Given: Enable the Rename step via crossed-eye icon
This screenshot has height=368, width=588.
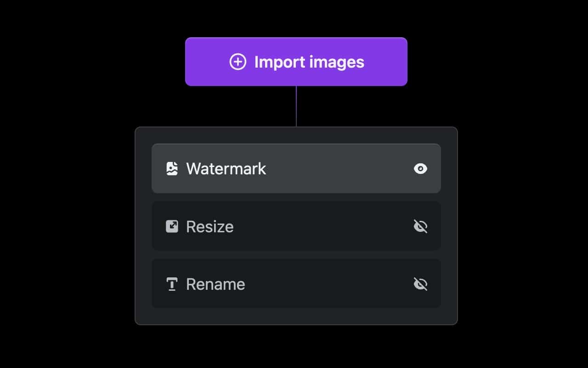Looking at the screenshot, I should [420, 284].
